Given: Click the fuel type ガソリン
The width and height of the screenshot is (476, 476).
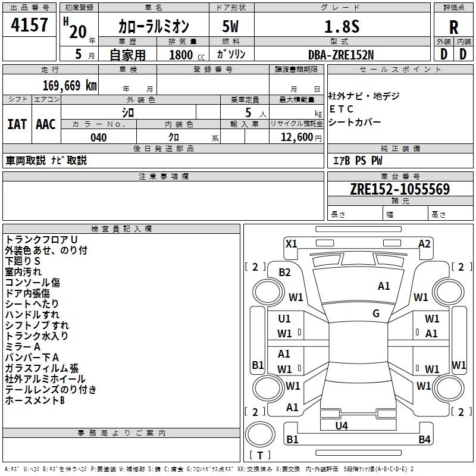Looking at the screenshot, I should coord(231,54).
